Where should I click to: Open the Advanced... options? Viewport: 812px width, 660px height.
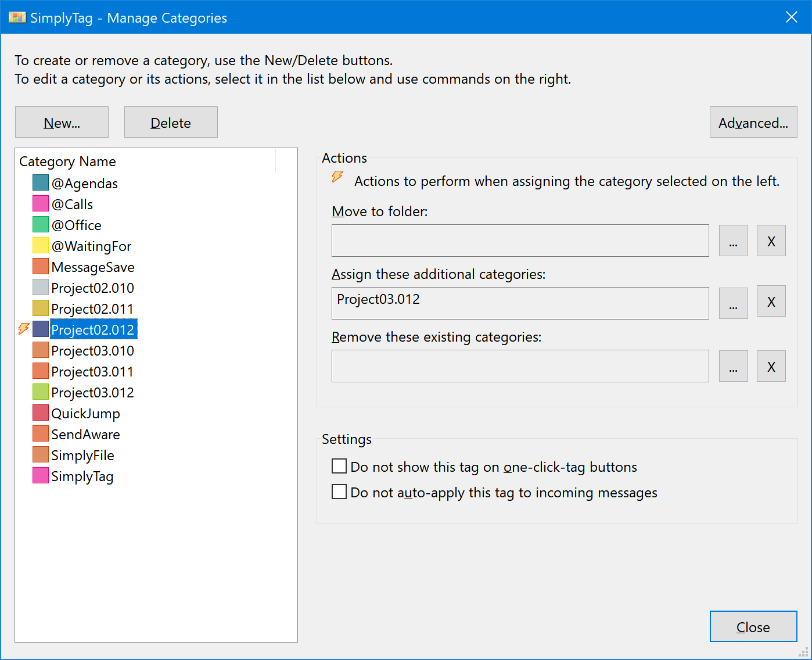(753, 122)
